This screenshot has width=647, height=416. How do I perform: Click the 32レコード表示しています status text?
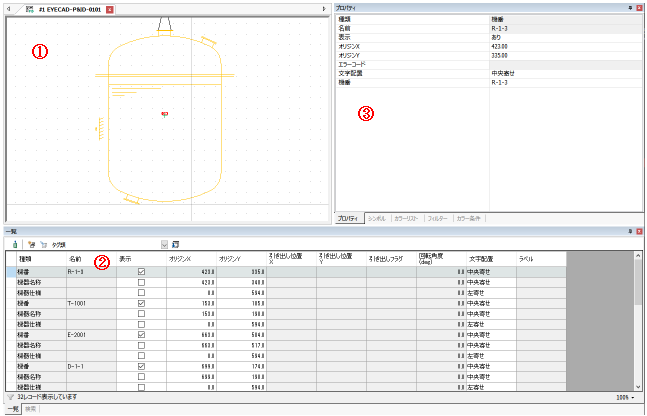(47, 397)
